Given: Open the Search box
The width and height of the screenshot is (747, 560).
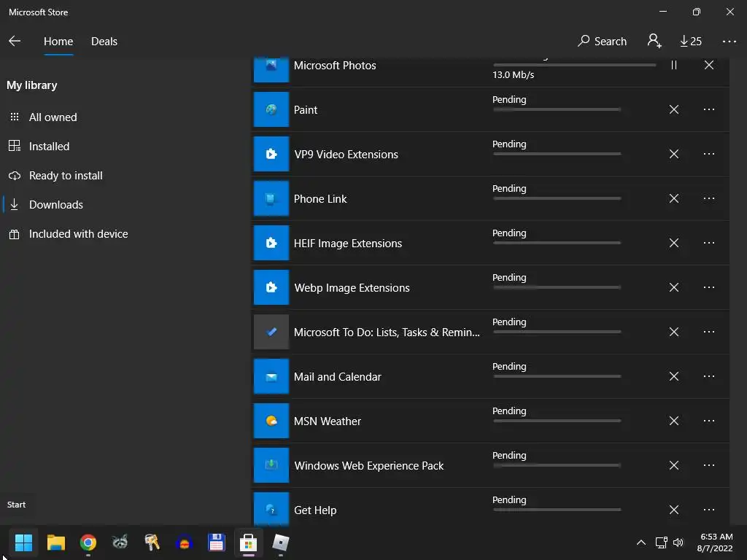Looking at the screenshot, I should point(602,42).
